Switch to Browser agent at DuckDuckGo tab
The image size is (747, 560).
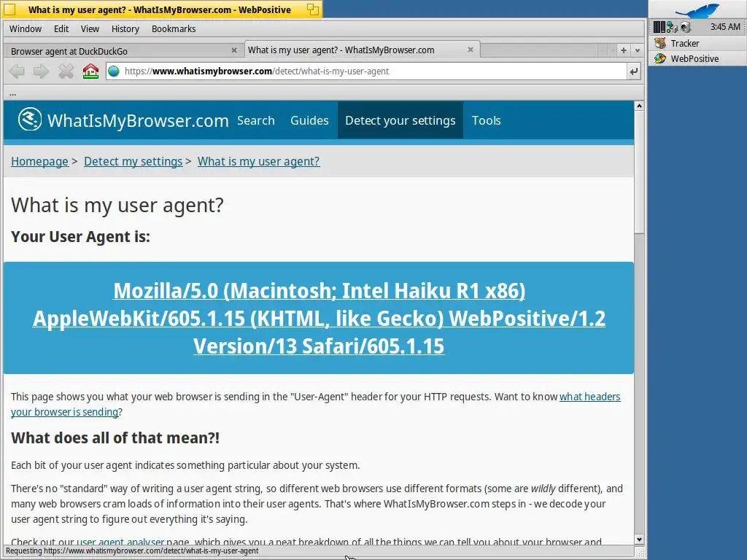pyautogui.click(x=123, y=50)
